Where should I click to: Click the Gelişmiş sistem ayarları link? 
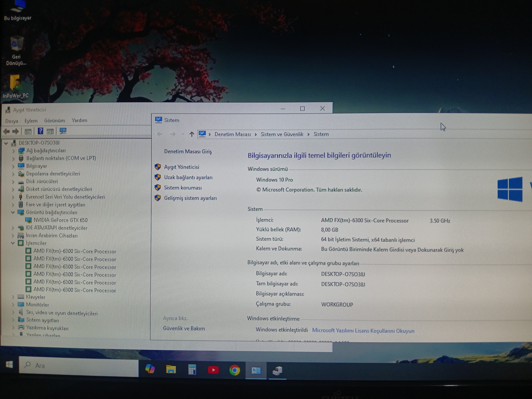[x=190, y=198]
